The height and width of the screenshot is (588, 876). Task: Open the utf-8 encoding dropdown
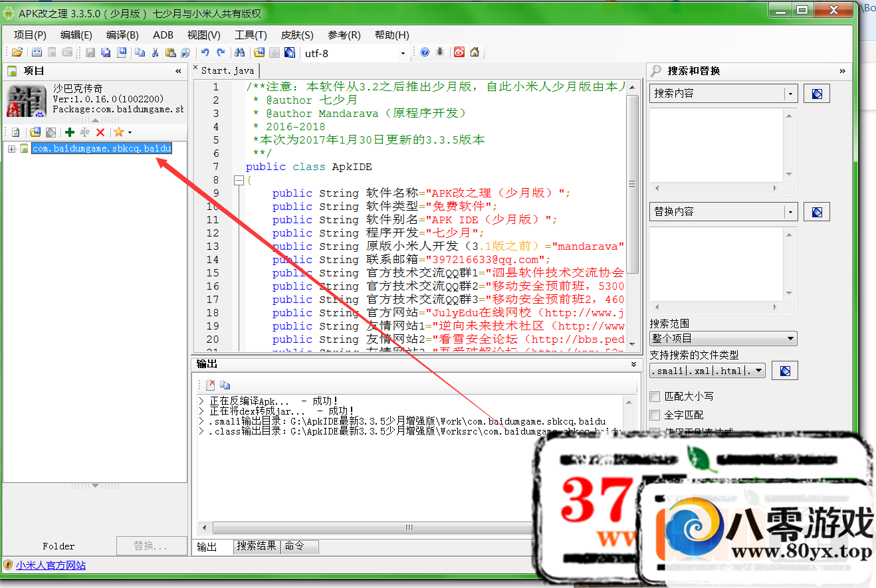[x=403, y=53]
